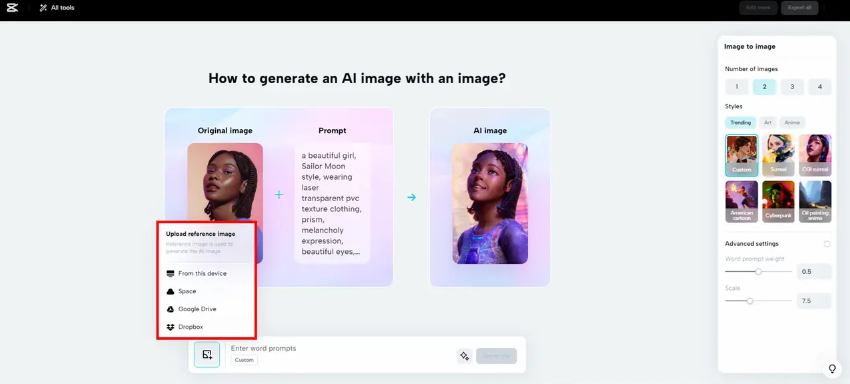Image resolution: width=850 pixels, height=384 pixels.
Task: Click the example prompt text box
Action: click(x=332, y=203)
